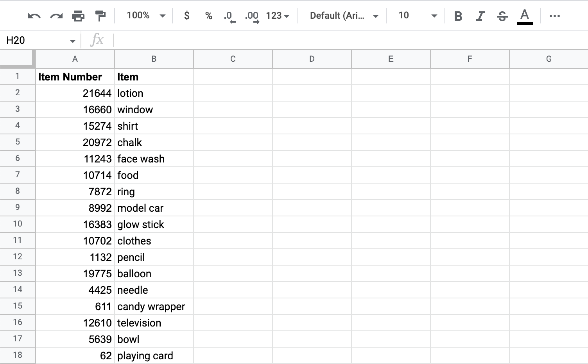Increase decimal places
Image resolution: width=588 pixels, height=364 pixels.
[x=252, y=16]
